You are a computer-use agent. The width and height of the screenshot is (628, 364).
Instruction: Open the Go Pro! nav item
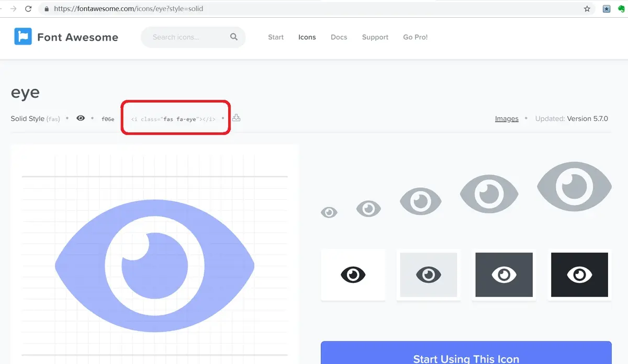(x=416, y=37)
